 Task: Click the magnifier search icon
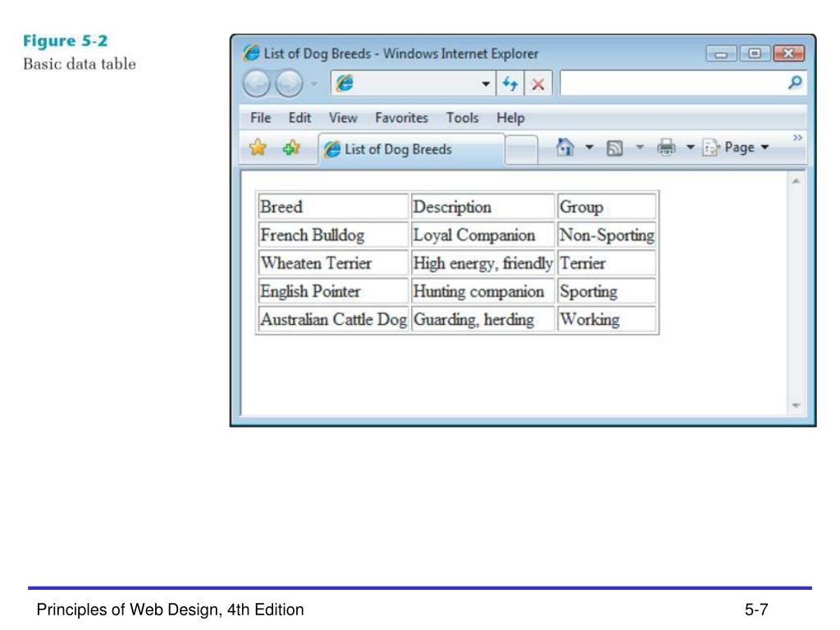[796, 83]
